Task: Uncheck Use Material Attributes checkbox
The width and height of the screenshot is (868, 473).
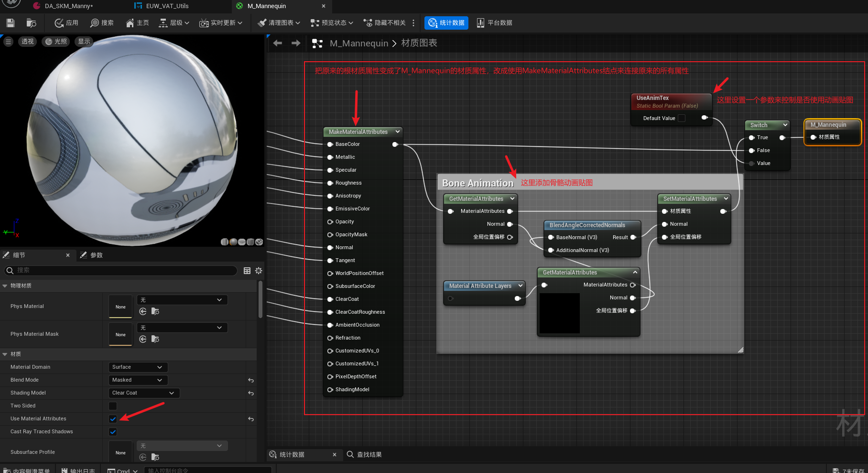Action: point(113,419)
